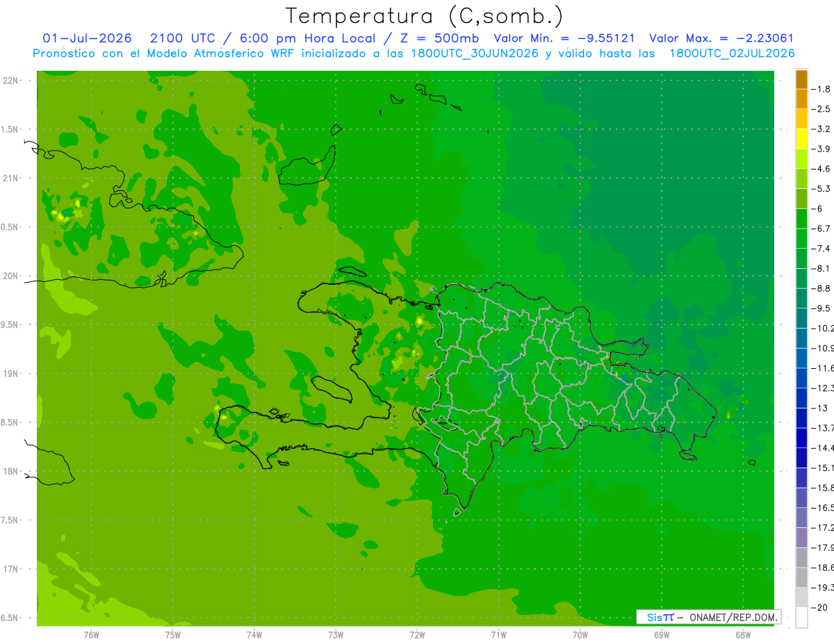Click the '18N' latitude label
834x644 pixels.
tap(10, 472)
